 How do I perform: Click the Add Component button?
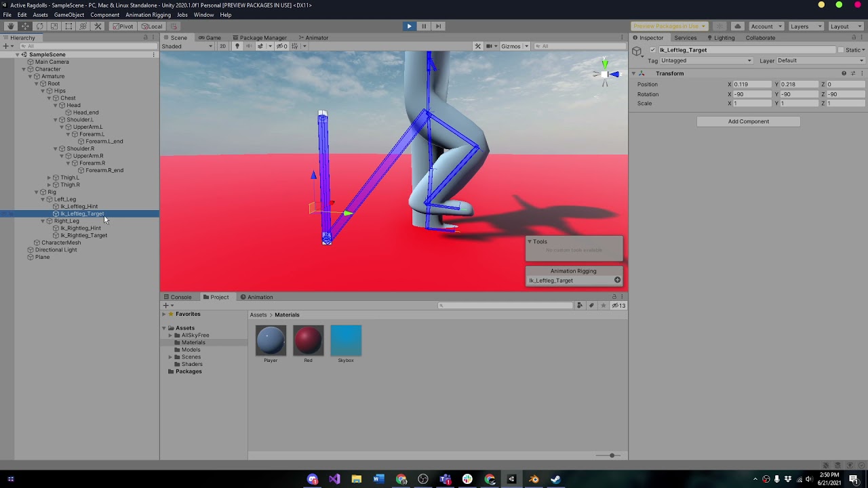click(x=748, y=121)
